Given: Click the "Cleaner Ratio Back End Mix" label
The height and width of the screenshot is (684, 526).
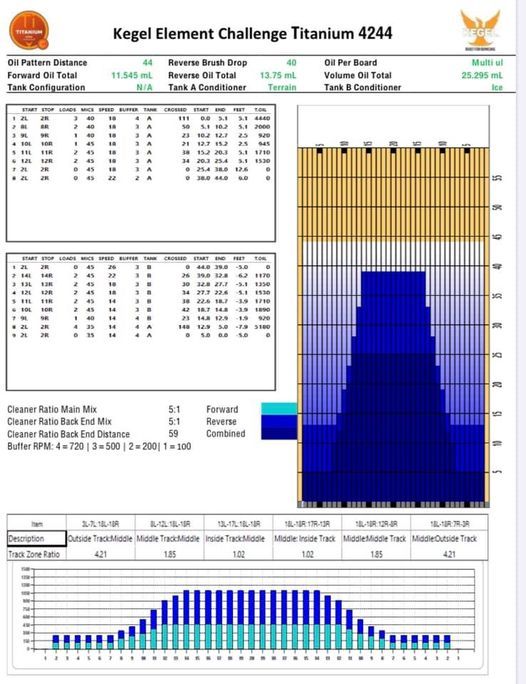Looking at the screenshot, I should click(x=59, y=421).
